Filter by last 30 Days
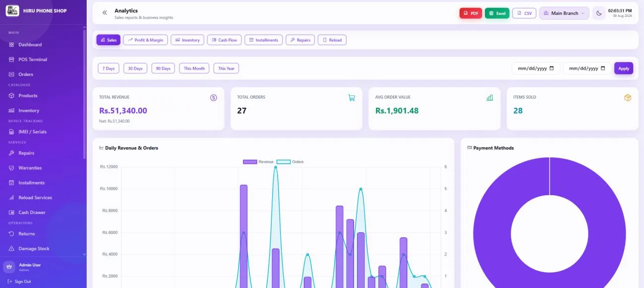The width and height of the screenshot is (644, 288). coord(135,69)
